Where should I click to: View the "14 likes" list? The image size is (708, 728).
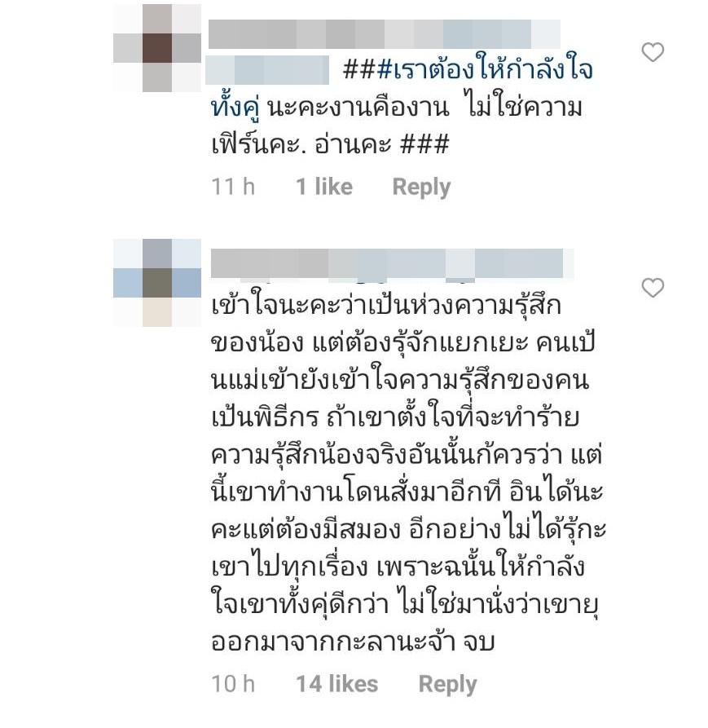click(x=336, y=684)
